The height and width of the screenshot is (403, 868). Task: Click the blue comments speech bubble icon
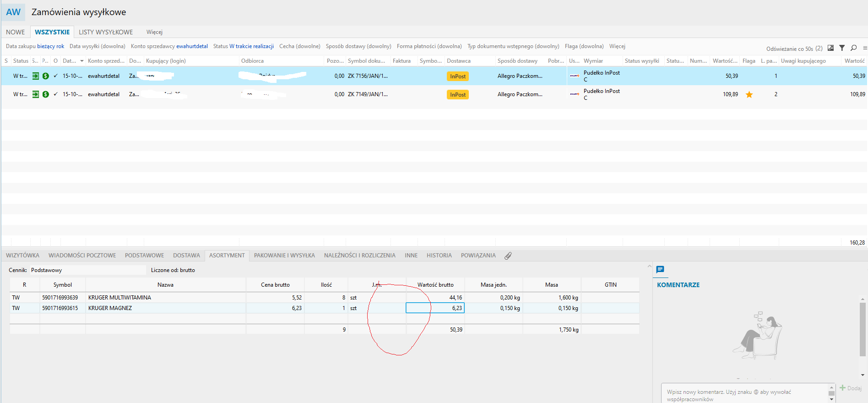point(660,270)
